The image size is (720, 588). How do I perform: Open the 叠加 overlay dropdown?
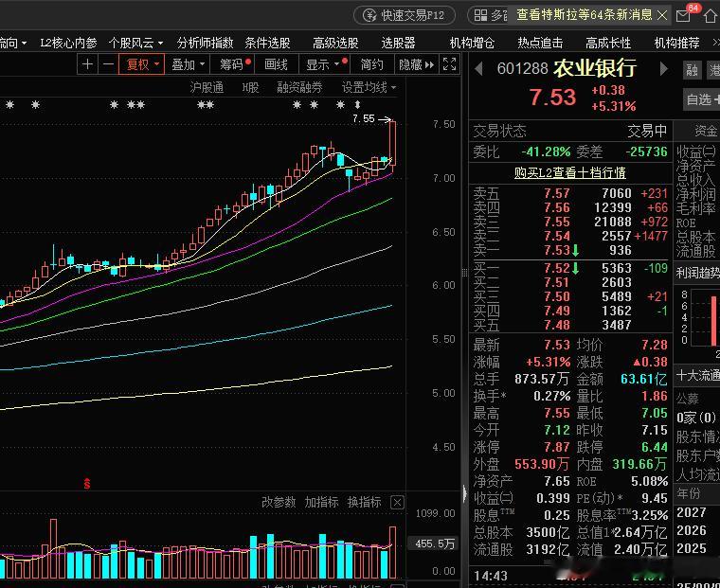(188, 64)
